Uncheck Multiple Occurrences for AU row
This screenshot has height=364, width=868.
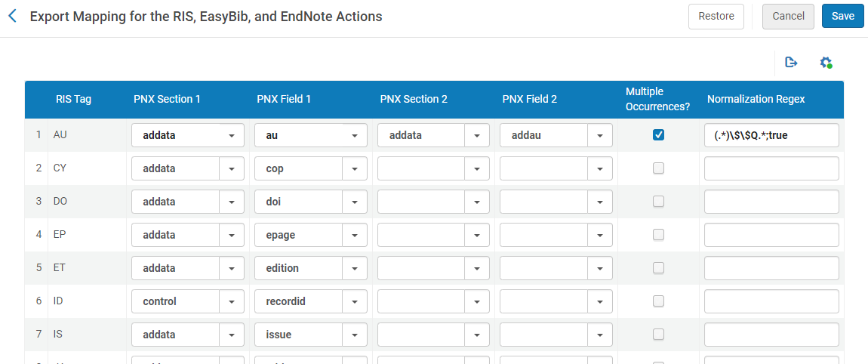click(658, 135)
